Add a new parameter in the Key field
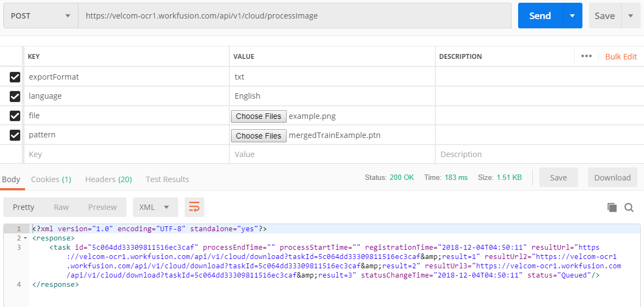 pyautogui.click(x=126, y=154)
